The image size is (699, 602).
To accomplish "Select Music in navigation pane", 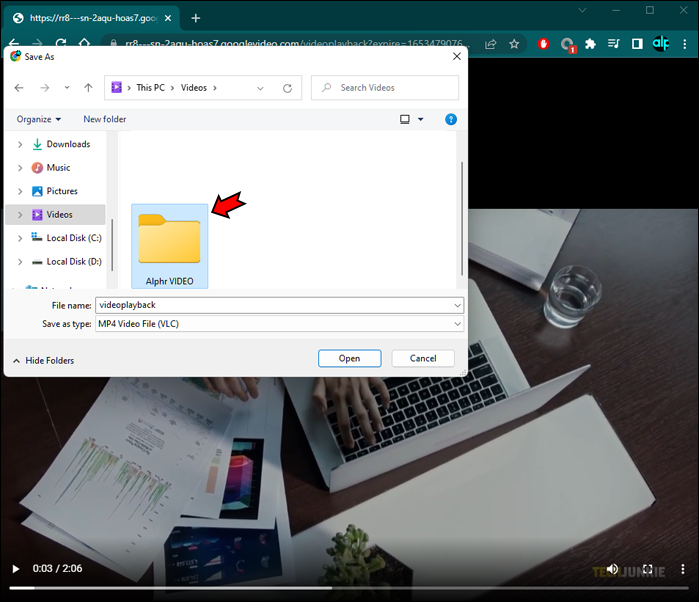I will tap(58, 168).
